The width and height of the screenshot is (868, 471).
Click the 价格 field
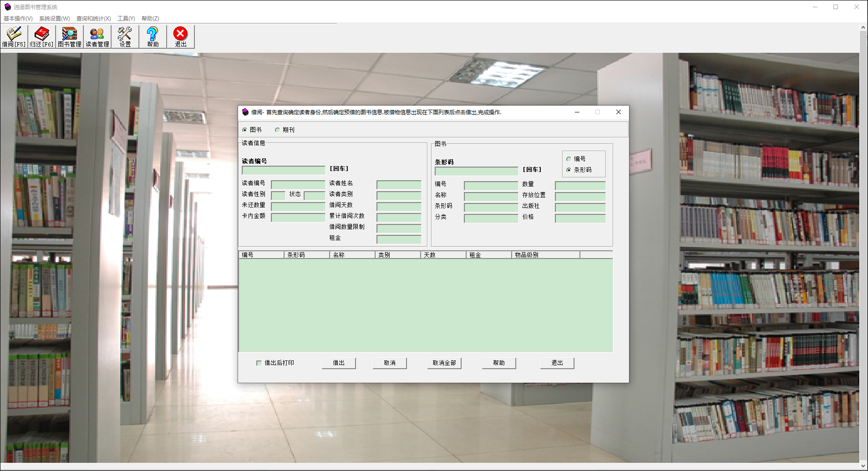(x=580, y=218)
